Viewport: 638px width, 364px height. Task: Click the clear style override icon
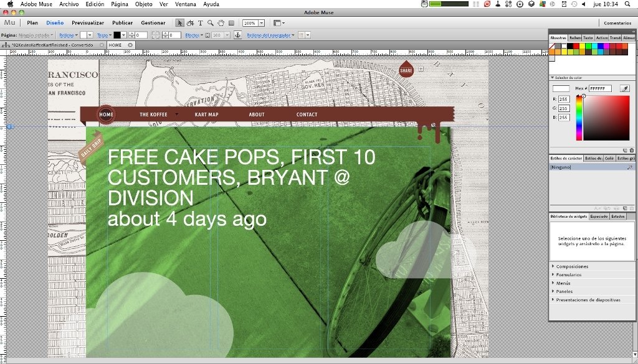coord(630,167)
